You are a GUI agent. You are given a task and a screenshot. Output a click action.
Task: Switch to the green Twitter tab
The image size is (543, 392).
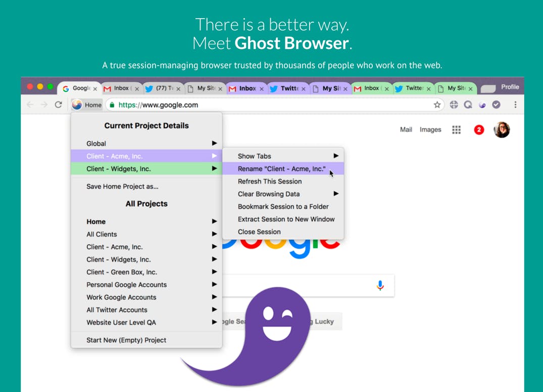(413, 88)
